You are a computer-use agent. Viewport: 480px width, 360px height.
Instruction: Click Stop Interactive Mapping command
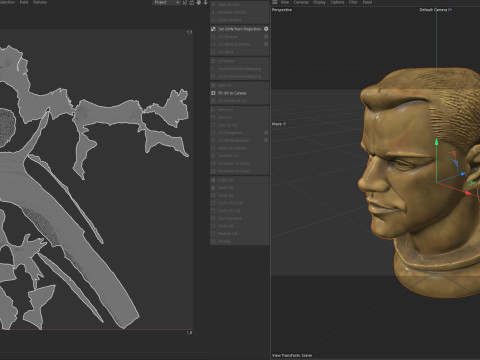(x=240, y=76)
